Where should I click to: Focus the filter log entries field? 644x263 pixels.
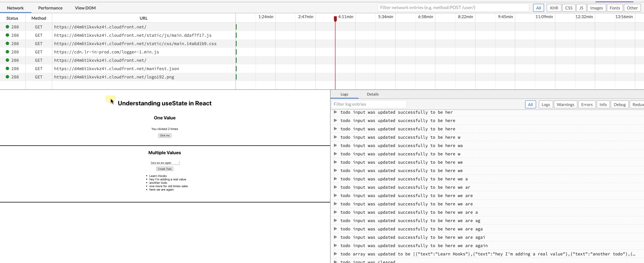tap(369, 104)
